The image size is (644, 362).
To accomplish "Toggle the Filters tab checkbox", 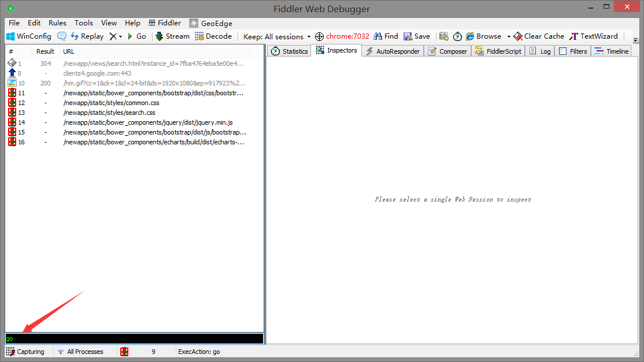I will [x=562, y=51].
